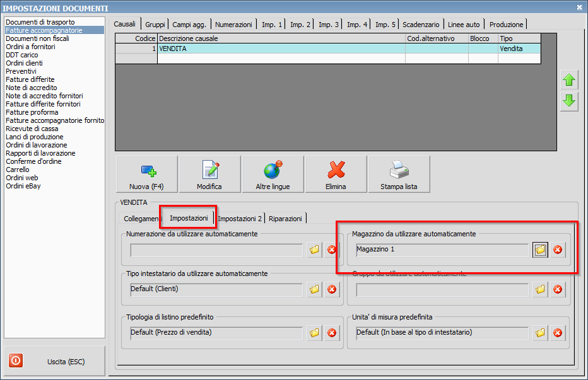The width and height of the screenshot is (588, 380).
Task: Switch to the Collegamenti sub-tab
Action: (x=142, y=219)
